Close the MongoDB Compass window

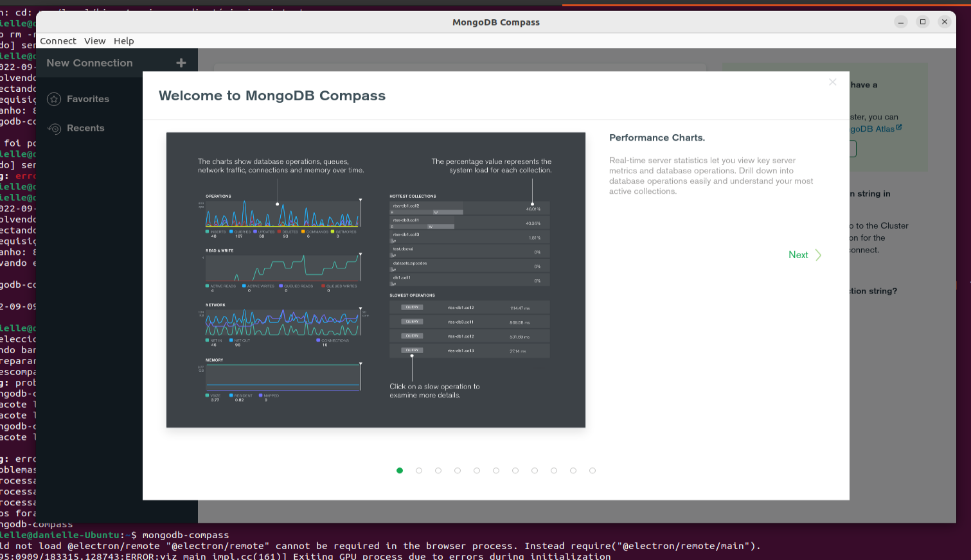coord(945,22)
